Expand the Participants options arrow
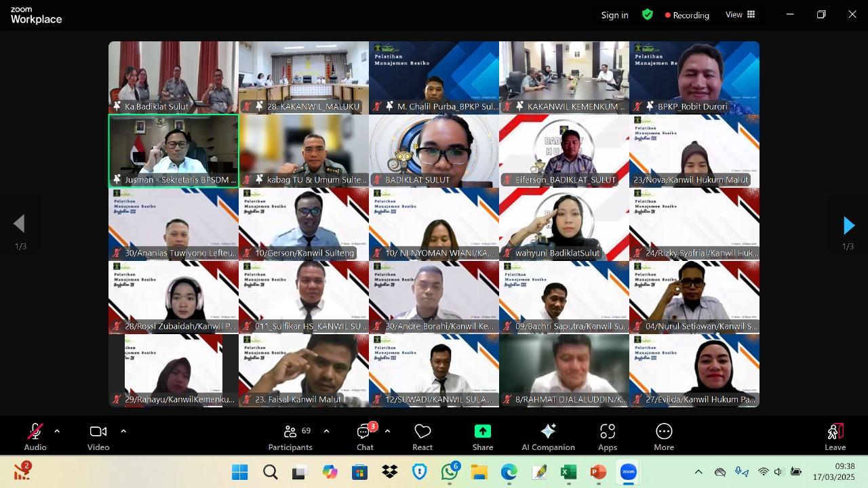This screenshot has width=868, height=488. coord(326,431)
